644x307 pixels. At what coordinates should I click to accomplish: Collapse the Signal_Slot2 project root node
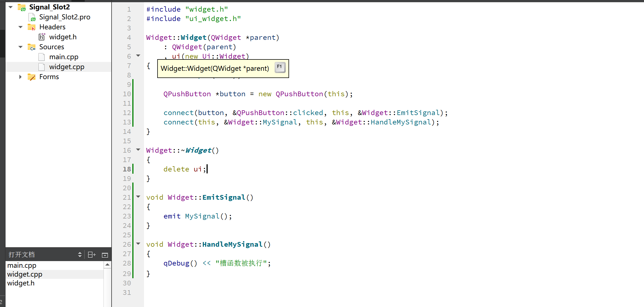pos(11,7)
